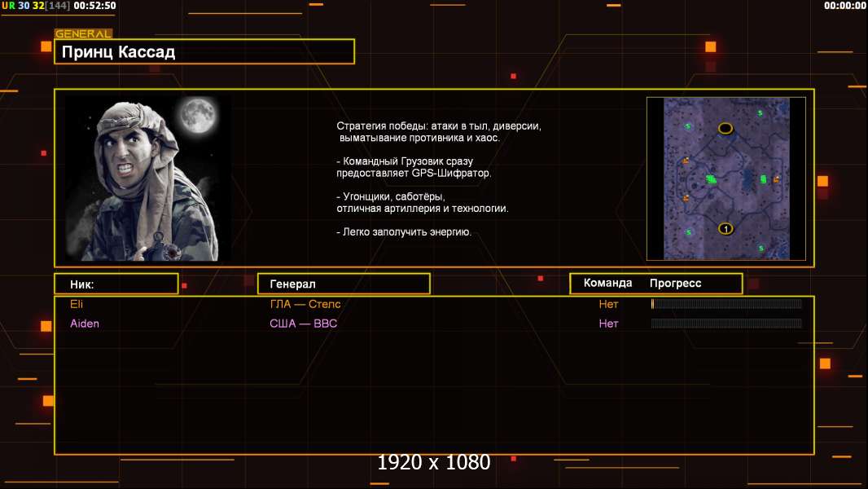Select player Aiden in the list
868x489 pixels.
coord(85,324)
